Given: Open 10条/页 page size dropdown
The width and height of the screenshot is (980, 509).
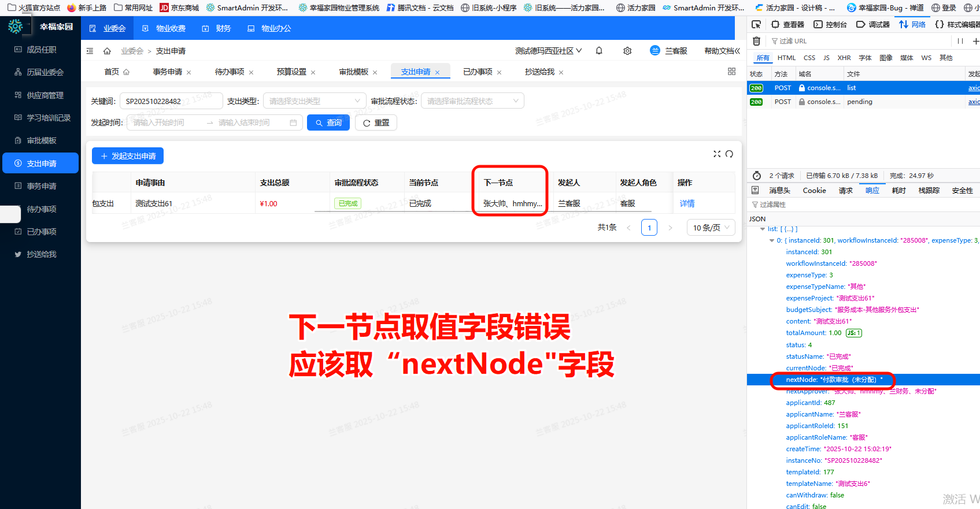Looking at the screenshot, I should click(x=711, y=228).
